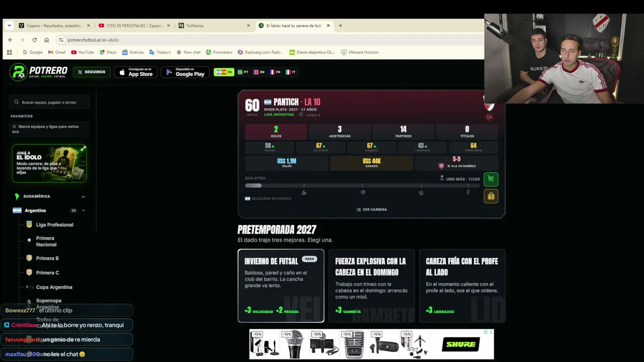Viewport: 644px width, 362px height.
Task: Click the green shop cart icon
Action: click(x=491, y=179)
